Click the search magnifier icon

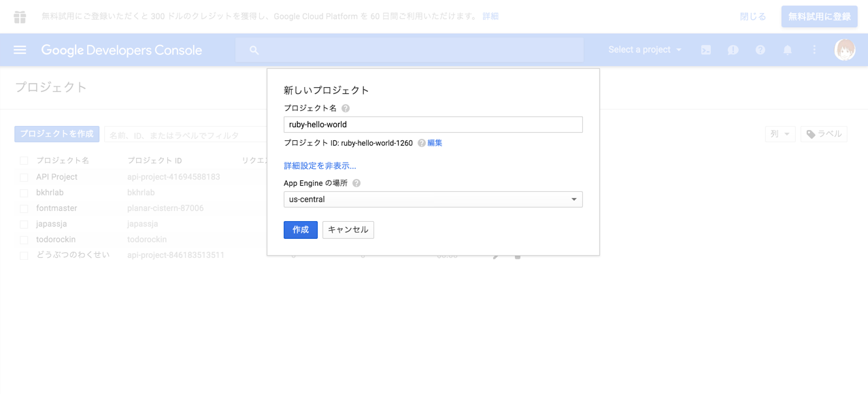click(x=254, y=50)
